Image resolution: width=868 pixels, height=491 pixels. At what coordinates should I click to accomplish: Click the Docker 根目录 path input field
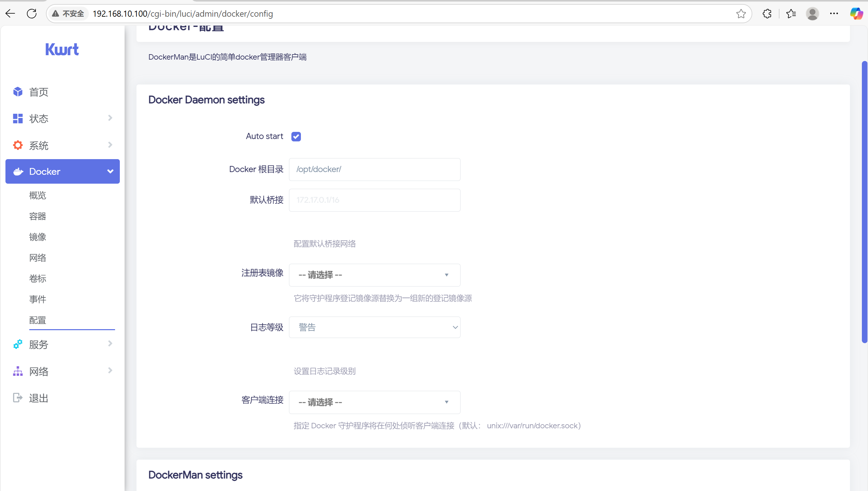[374, 169]
